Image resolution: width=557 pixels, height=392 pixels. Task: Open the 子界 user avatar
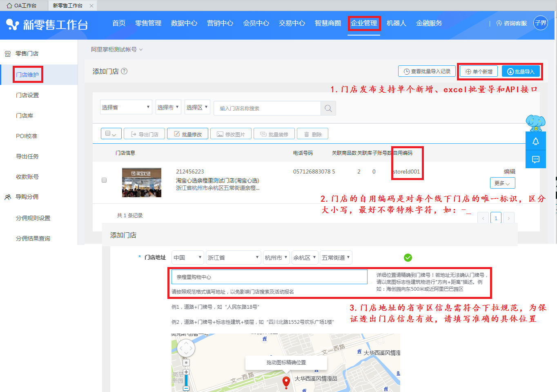541,23
